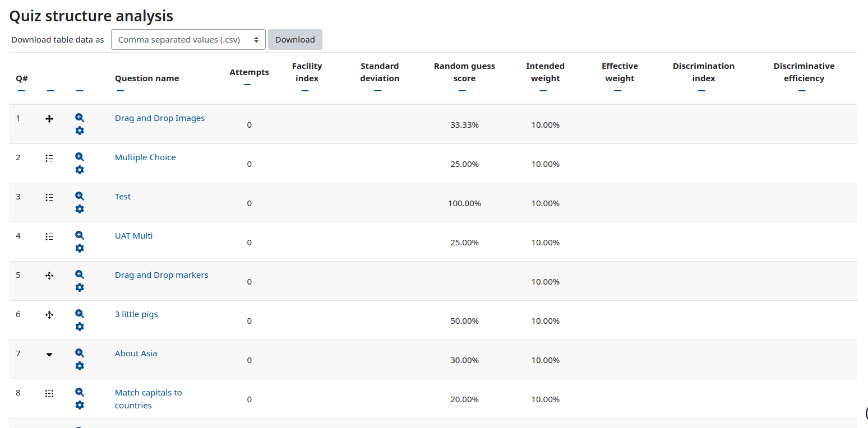Click the About Asia question type icon
The image size is (868, 428).
coord(49,354)
